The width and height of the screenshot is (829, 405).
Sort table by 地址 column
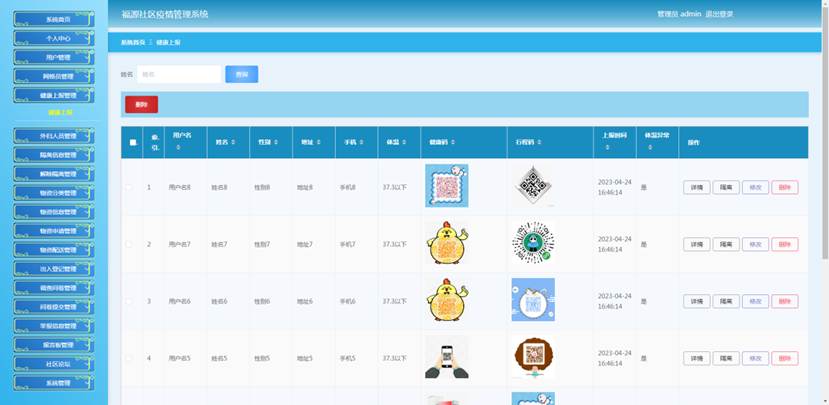click(x=319, y=142)
